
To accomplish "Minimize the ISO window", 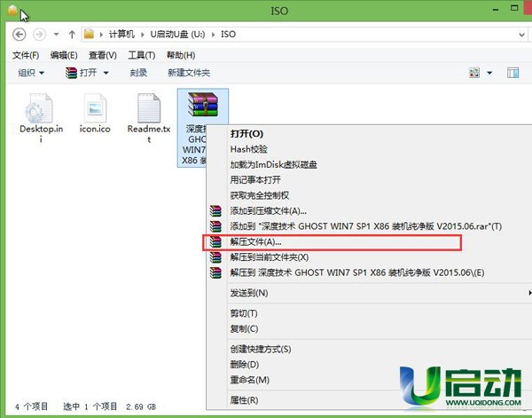I will (496, 10).
